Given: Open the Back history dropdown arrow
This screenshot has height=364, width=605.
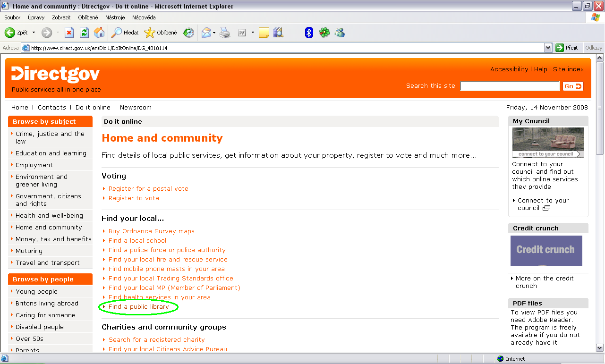Looking at the screenshot, I should 34,33.
